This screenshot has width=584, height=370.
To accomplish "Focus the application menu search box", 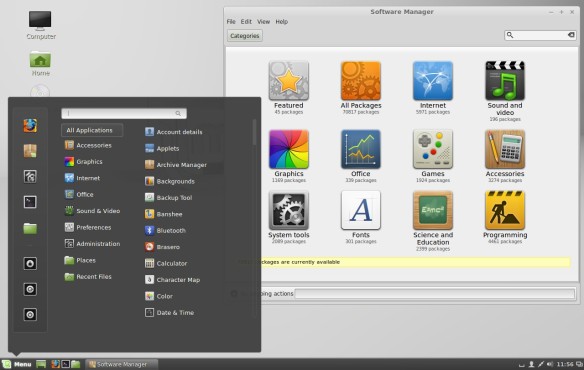I will point(124,113).
